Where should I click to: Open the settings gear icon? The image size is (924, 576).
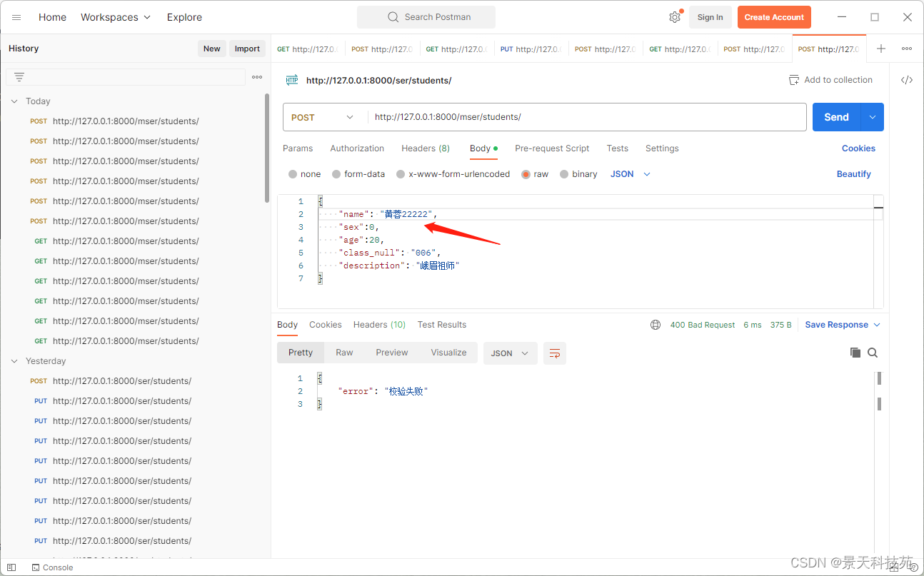(675, 17)
